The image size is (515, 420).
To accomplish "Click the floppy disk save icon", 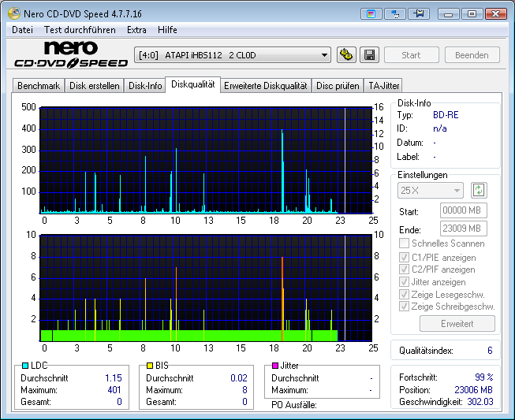I will click(x=370, y=55).
